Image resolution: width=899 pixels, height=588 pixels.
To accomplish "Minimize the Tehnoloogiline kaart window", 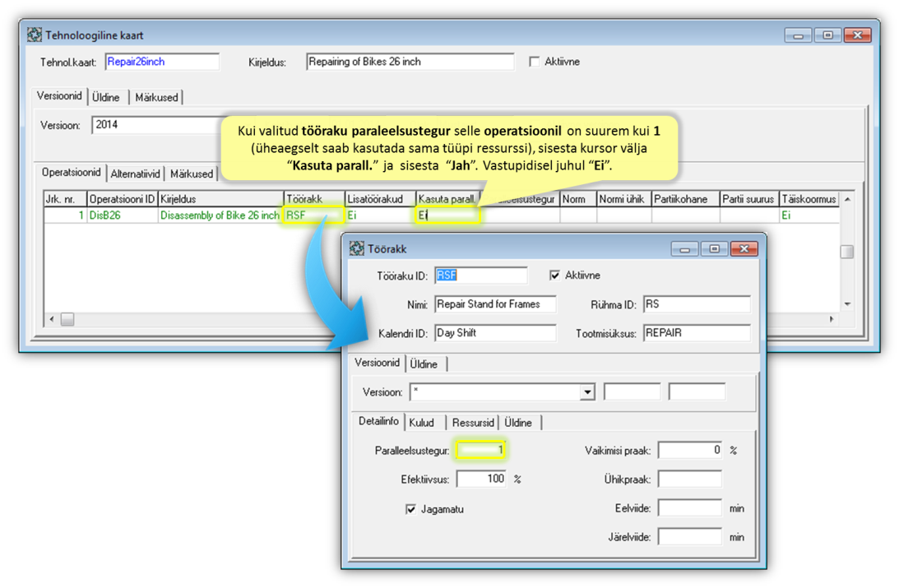I will click(798, 35).
